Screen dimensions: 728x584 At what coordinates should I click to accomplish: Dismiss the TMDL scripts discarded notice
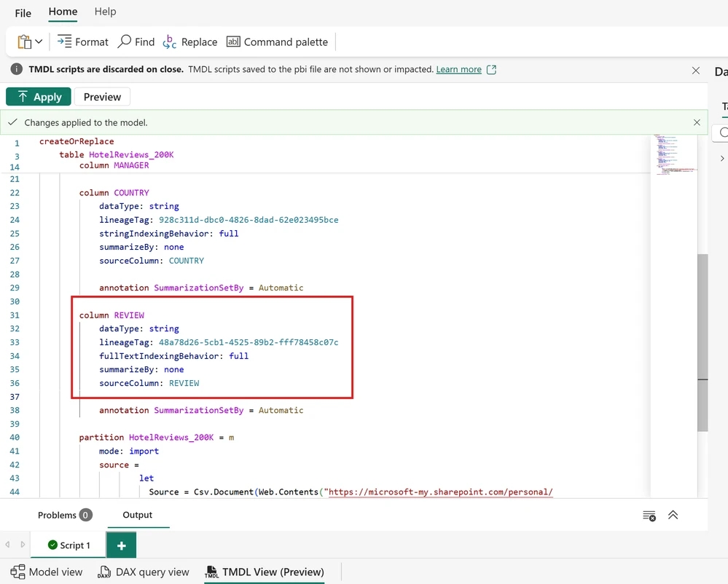tap(695, 71)
